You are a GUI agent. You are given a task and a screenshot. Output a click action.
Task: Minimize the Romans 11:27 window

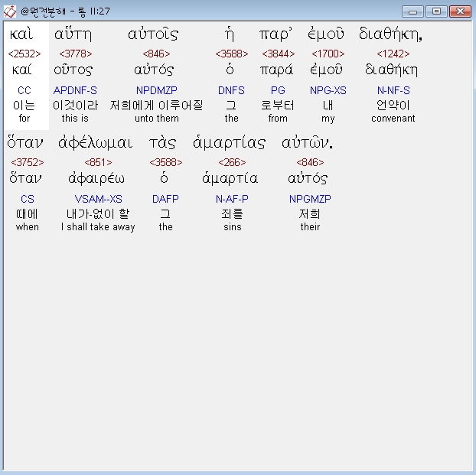pos(412,11)
